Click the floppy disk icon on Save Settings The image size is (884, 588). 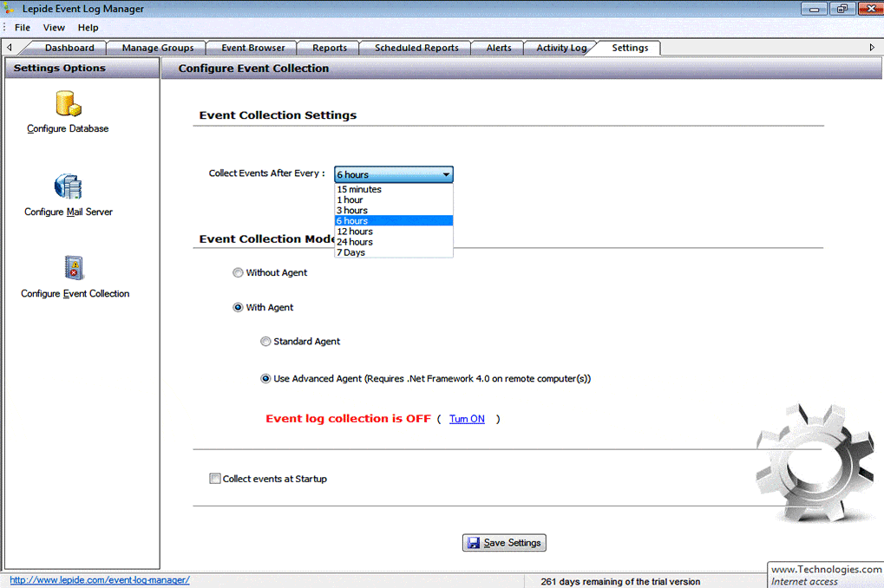474,543
